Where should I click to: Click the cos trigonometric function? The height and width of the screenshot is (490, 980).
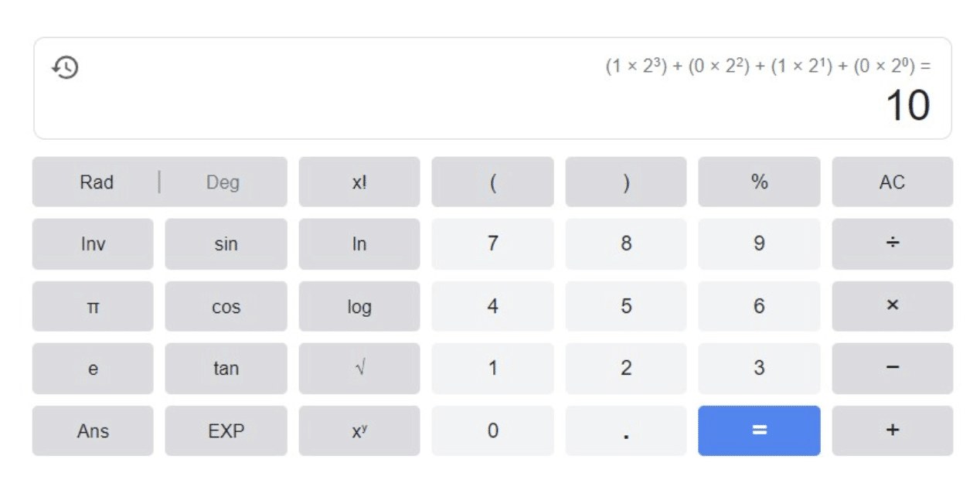[x=226, y=307]
